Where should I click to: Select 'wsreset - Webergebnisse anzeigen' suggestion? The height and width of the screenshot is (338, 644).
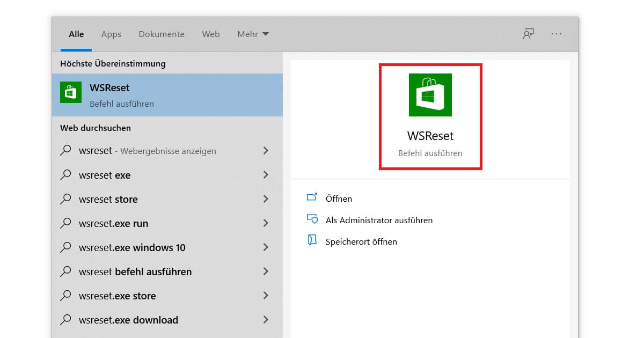pyautogui.click(x=167, y=151)
